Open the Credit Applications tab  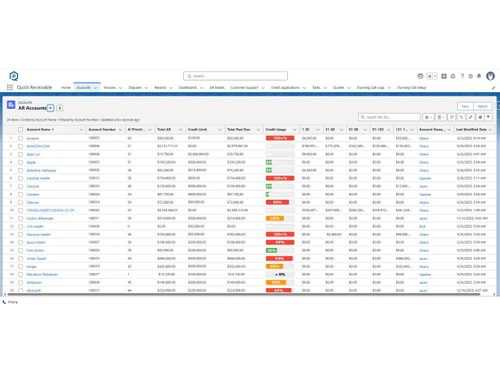click(x=285, y=88)
